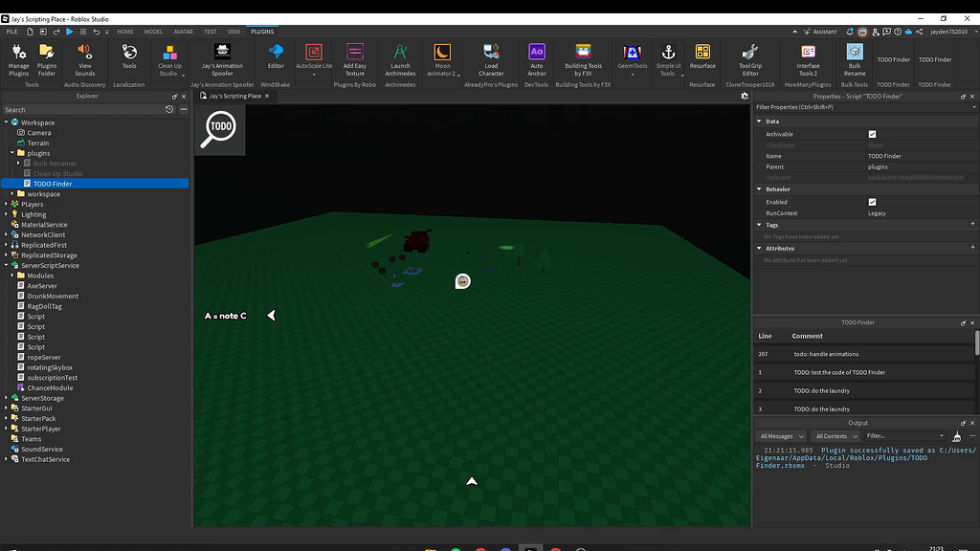Open Jay's Animation Spoofer
Viewport: 980px width, 551px height.
[222, 57]
